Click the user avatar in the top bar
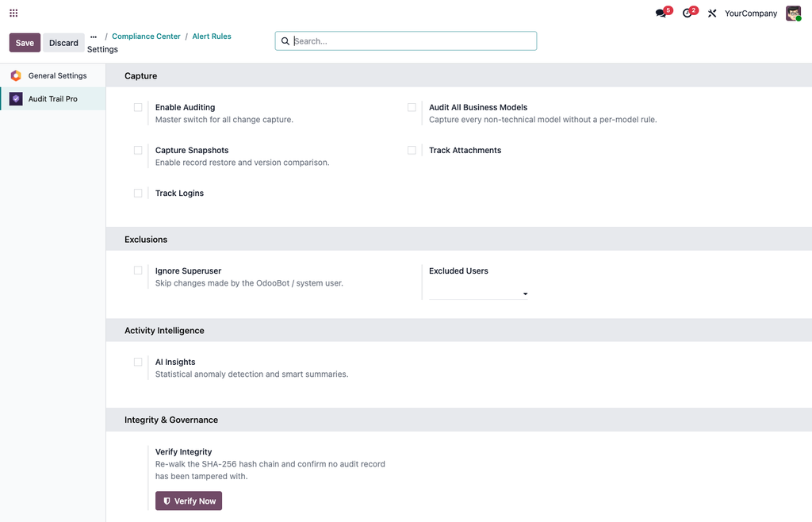The image size is (812, 522). [x=793, y=13]
